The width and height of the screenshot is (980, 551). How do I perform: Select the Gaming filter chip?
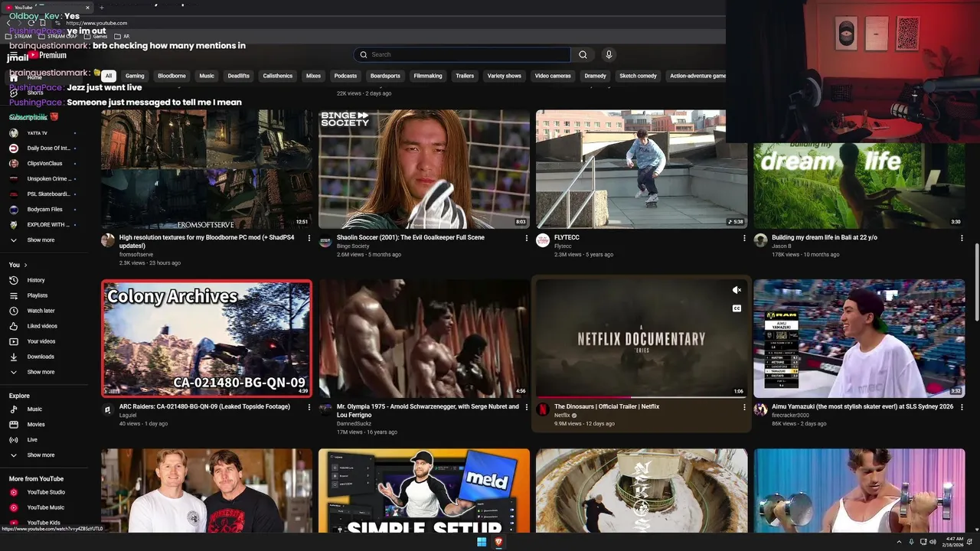pyautogui.click(x=135, y=76)
